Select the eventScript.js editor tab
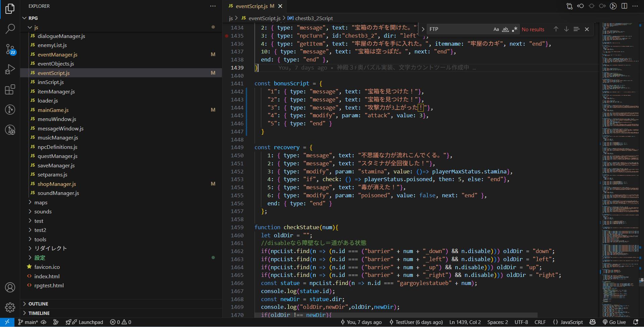 point(251,6)
